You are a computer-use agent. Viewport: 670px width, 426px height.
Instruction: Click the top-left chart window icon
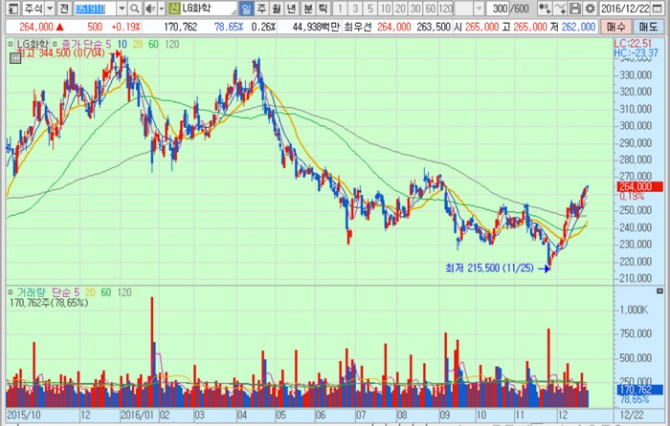coord(8,8)
